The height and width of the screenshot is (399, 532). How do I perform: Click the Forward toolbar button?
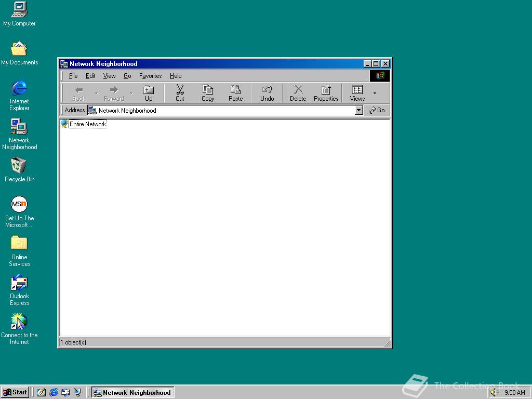click(114, 94)
